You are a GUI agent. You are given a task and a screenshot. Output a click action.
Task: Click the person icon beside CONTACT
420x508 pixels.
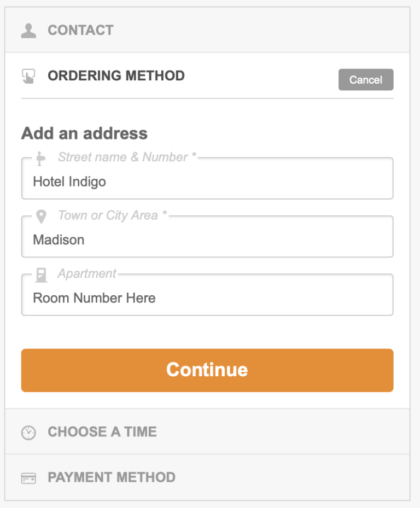28,31
